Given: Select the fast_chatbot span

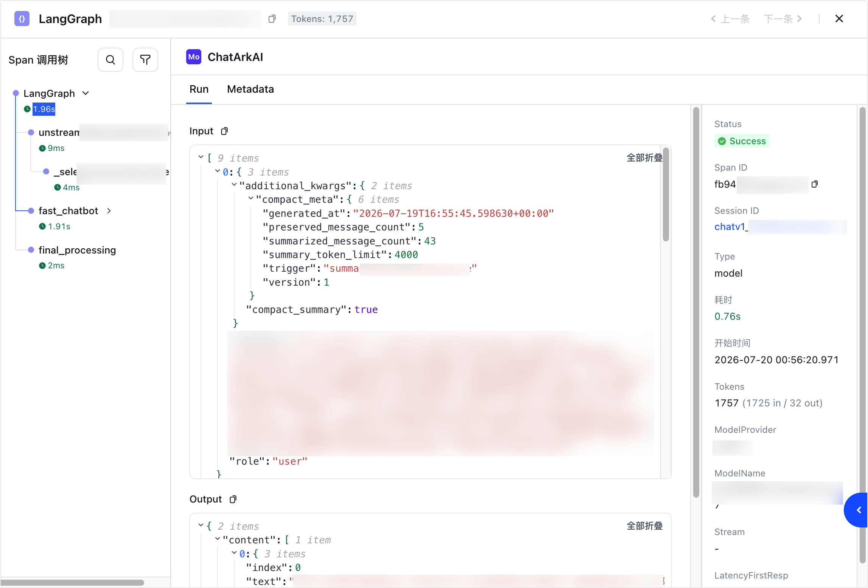Looking at the screenshot, I should (68, 211).
